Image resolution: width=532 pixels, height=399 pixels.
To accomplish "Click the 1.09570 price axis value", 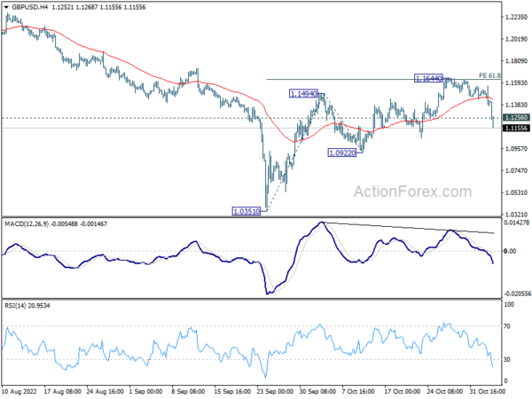I will coord(516,149).
